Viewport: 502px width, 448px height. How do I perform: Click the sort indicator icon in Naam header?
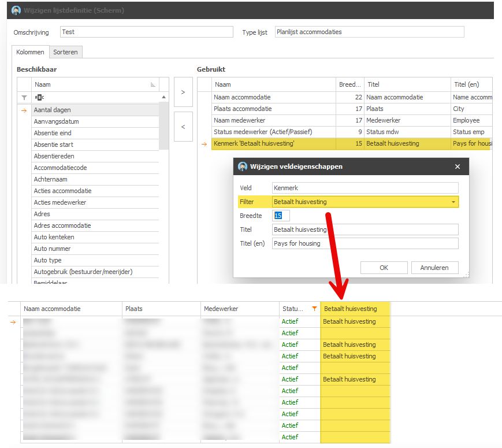click(x=153, y=84)
